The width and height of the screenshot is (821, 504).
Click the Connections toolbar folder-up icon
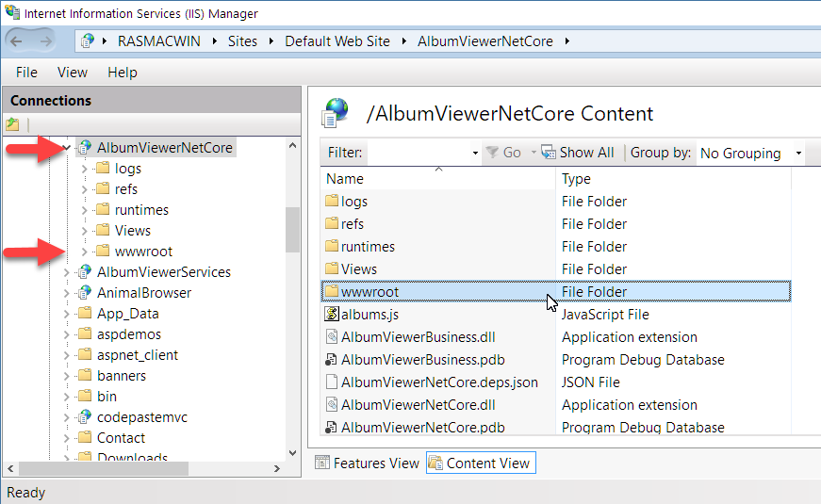pos(12,124)
